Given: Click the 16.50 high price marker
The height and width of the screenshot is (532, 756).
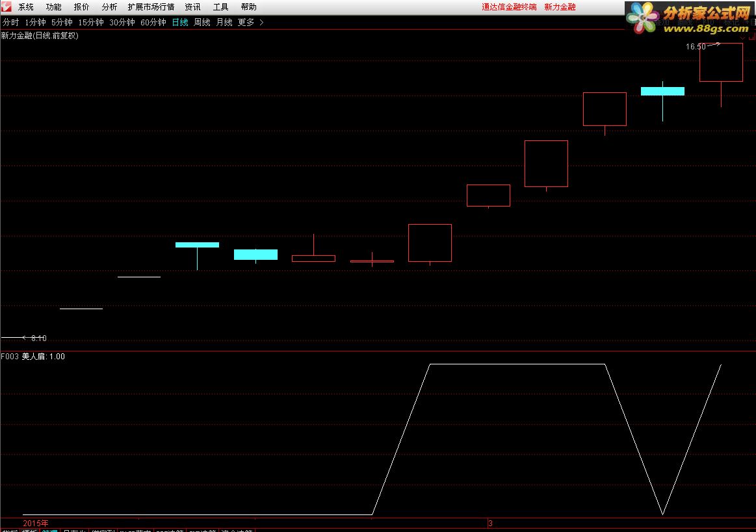Looking at the screenshot, I should (x=696, y=47).
